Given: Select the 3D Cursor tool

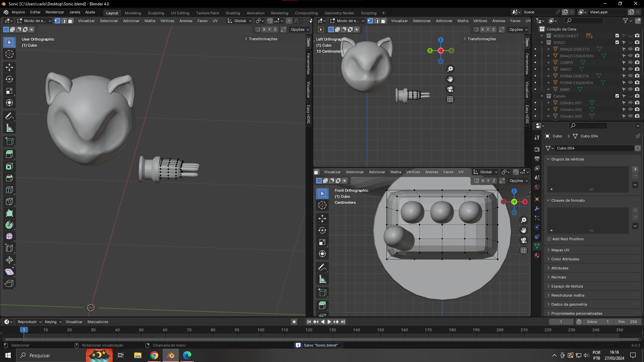Looking at the screenshot, I should (x=9, y=54).
